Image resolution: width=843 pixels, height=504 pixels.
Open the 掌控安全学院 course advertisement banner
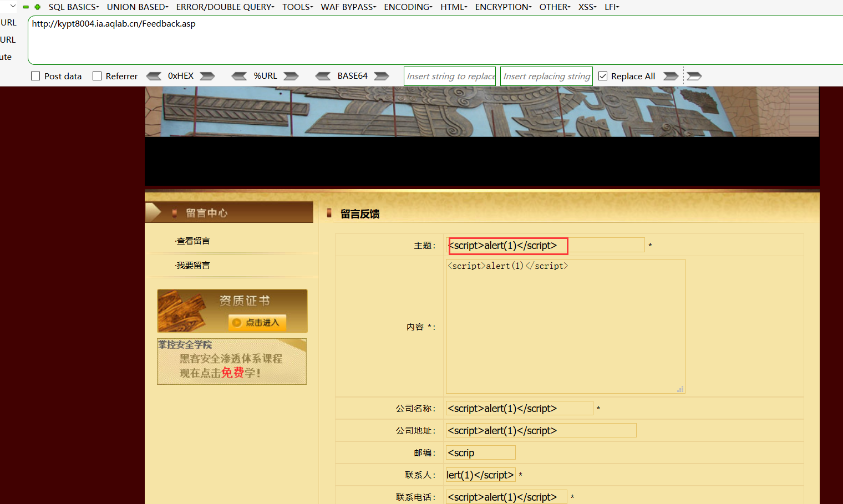(x=232, y=362)
